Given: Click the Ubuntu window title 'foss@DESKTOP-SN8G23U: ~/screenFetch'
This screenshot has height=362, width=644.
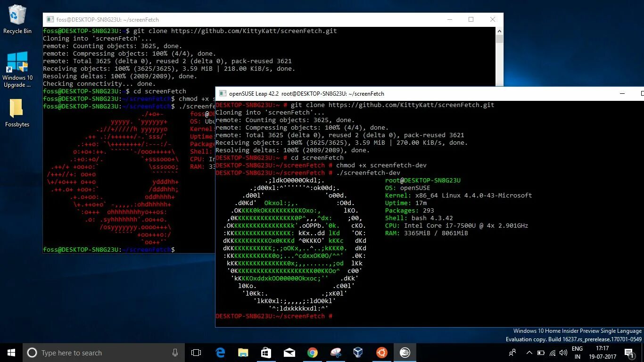Looking at the screenshot, I should click(107, 20).
